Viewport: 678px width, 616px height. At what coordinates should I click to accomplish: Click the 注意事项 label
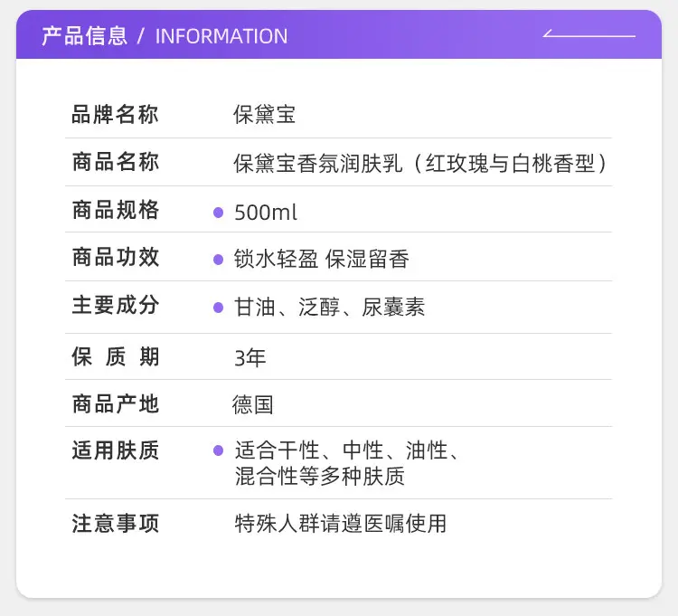pyautogui.click(x=116, y=524)
